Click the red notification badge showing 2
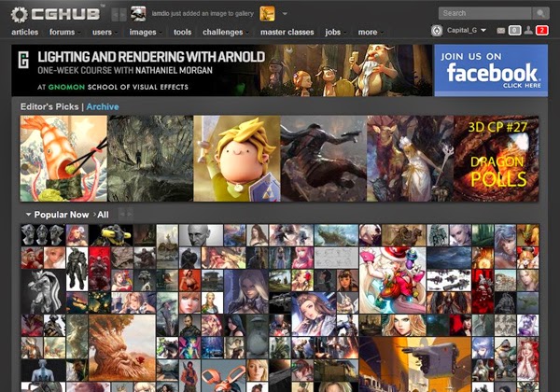The height and width of the screenshot is (392, 560). pos(541,31)
